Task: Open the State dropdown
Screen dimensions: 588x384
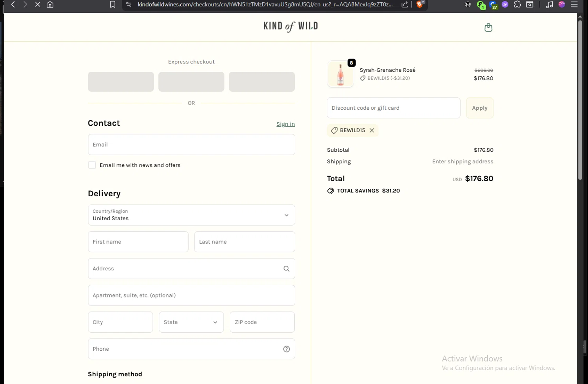Action: click(x=191, y=322)
